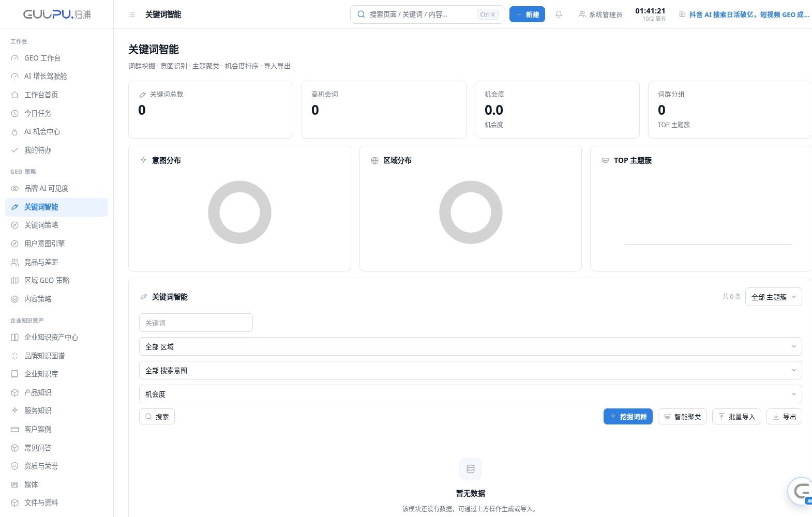Go to 关键词策略 page

coord(56,225)
